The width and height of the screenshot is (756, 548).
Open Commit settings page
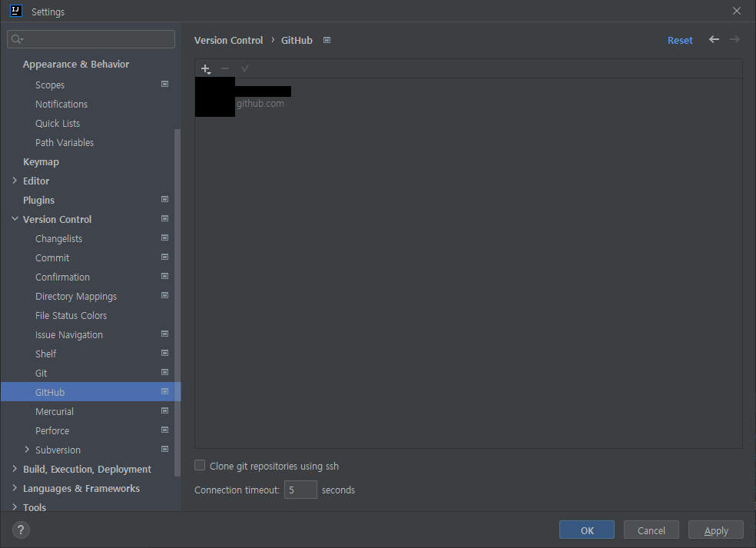coord(52,258)
